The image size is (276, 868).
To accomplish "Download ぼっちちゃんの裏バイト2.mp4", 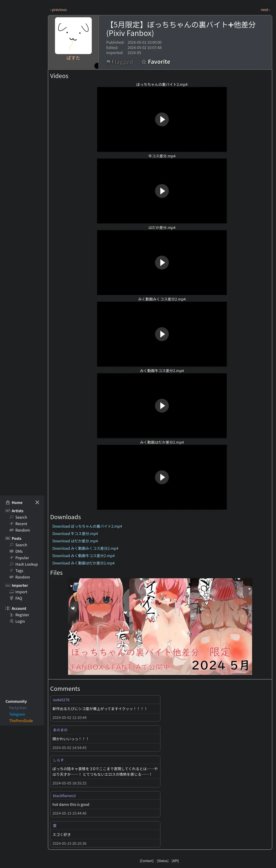I will pyautogui.click(x=87, y=526).
